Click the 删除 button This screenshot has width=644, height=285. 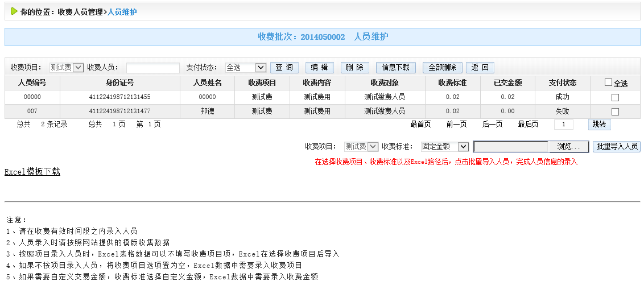355,68
